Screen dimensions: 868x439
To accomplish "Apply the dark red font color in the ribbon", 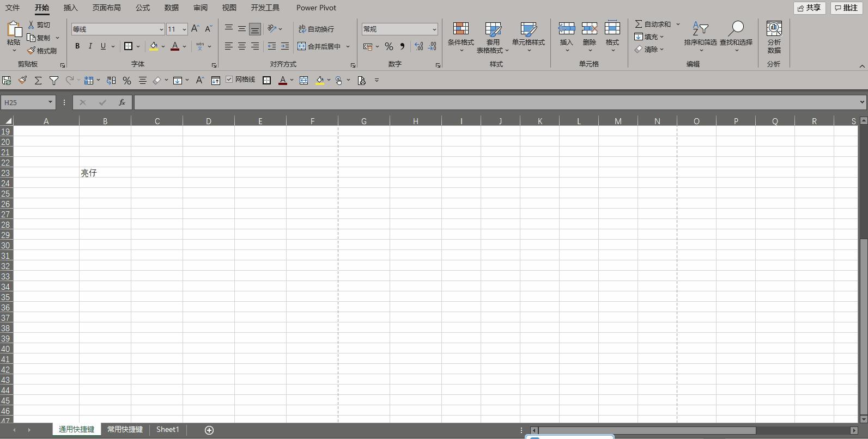I will point(175,46).
